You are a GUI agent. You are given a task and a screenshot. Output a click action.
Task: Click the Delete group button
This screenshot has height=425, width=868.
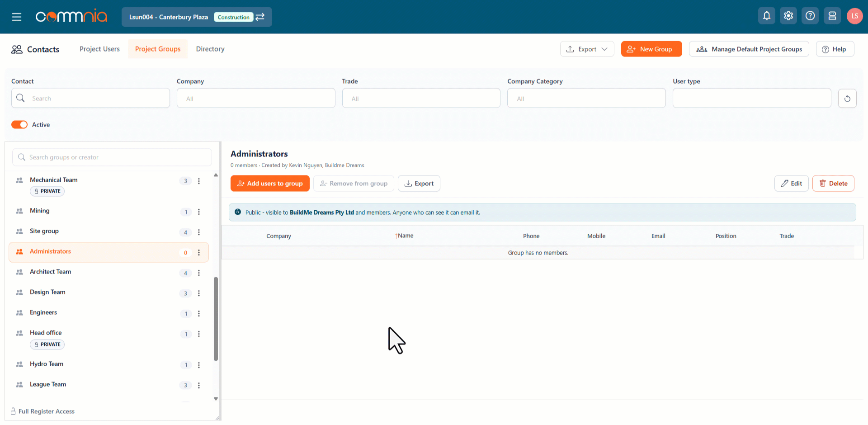(833, 183)
